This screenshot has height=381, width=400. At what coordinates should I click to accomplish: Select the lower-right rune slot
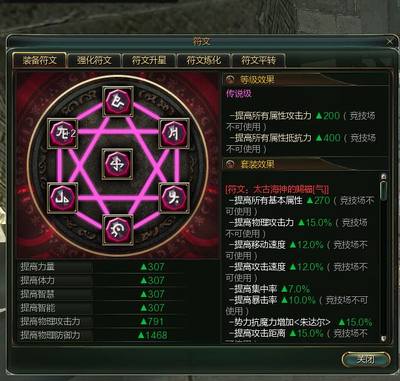tap(174, 198)
